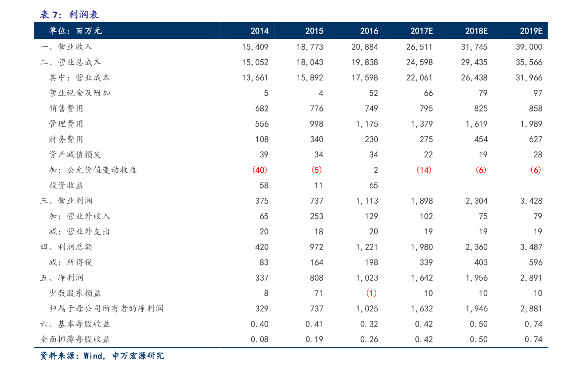Select the 营业收入 row label

(x=66, y=47)
